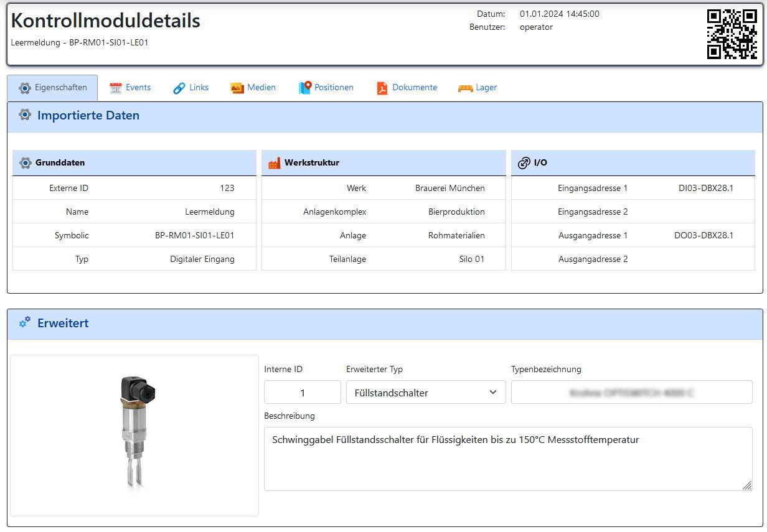767x532 pixels.
Task: Click the date 01.01.2024 14:45:00
Action: (560, 14)
